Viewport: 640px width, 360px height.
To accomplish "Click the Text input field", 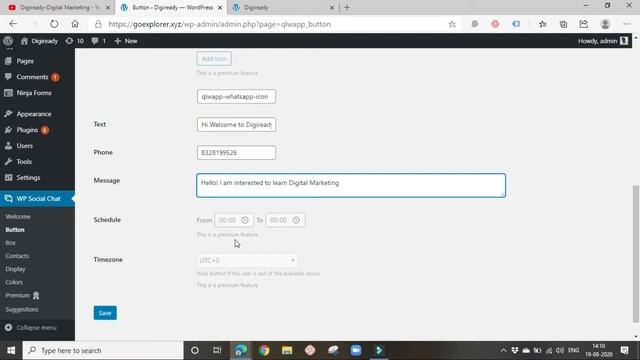I will [236, 124].
